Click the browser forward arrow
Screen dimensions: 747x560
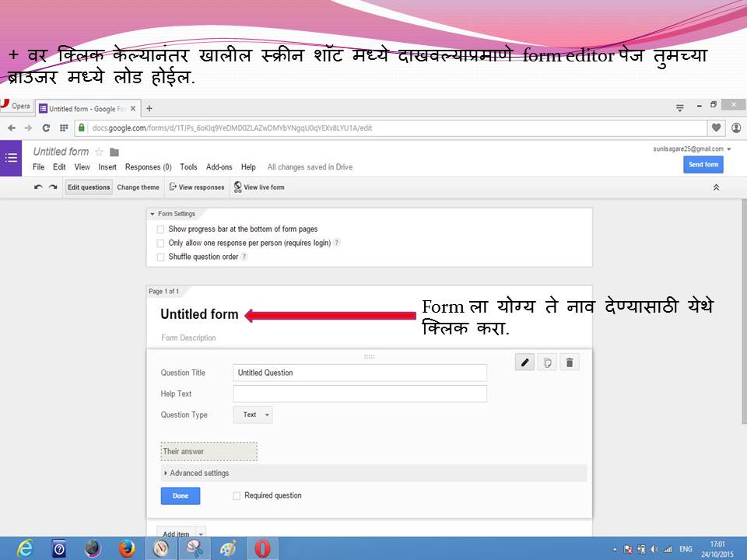[x=29, y=128]
